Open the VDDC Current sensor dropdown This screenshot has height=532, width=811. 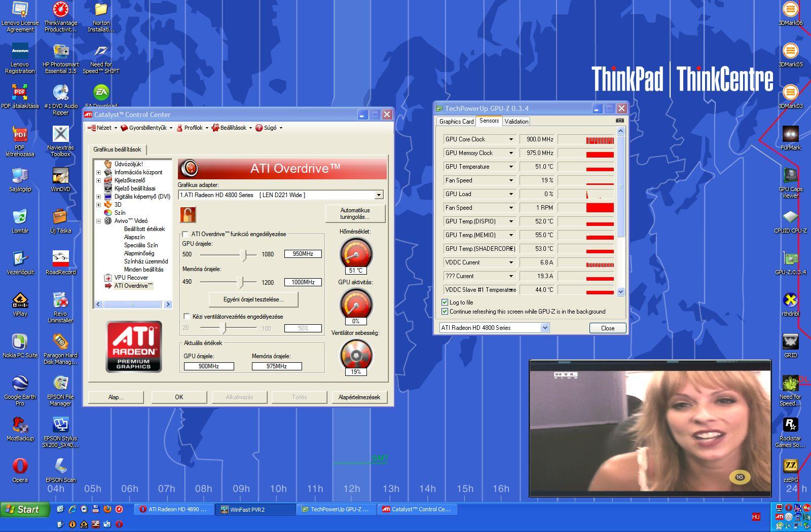coord(511,262)
